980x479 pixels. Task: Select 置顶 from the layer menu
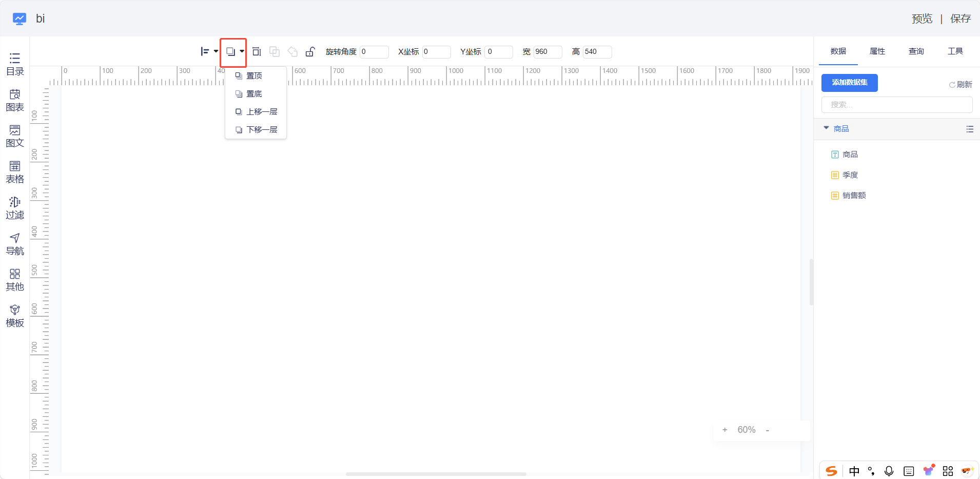coord(254,76)
